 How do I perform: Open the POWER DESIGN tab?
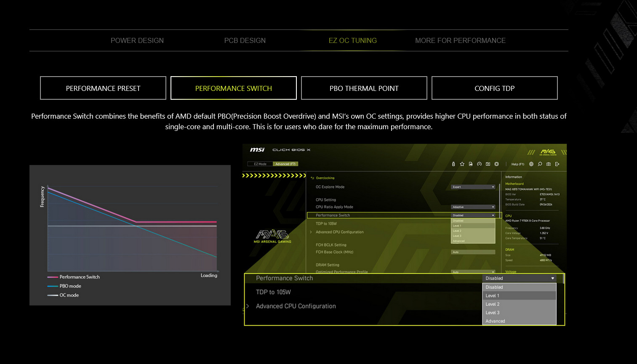[137, 40]
